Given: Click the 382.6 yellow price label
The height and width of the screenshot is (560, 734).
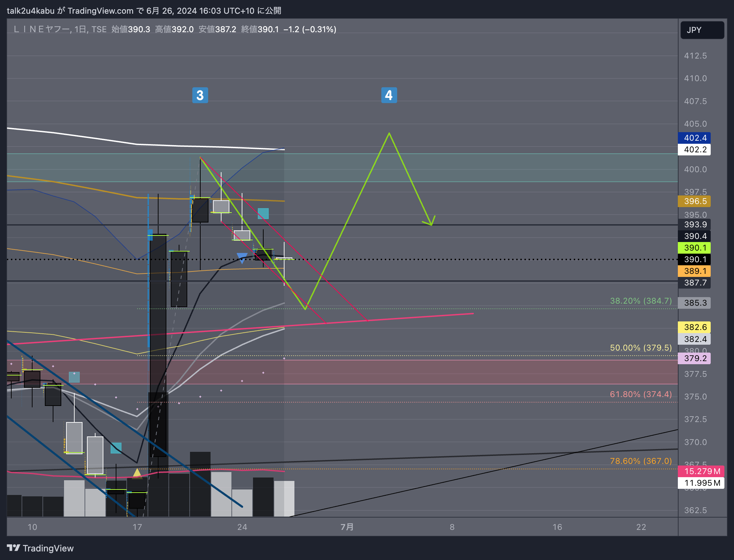Looking at the screenshot, I should pyautogui.click(x=694, y=327).
